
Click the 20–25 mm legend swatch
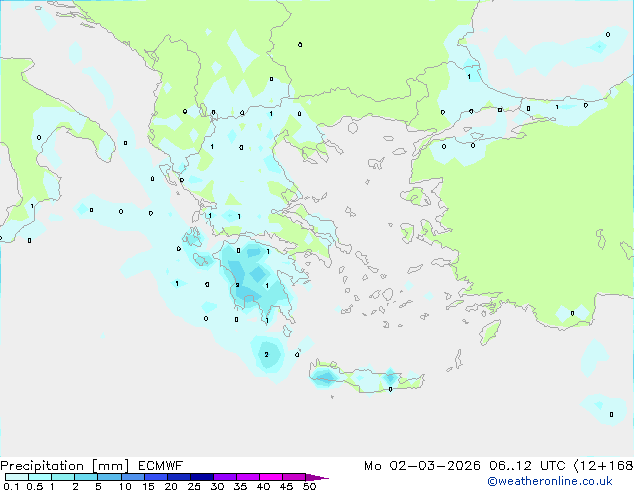179,477
